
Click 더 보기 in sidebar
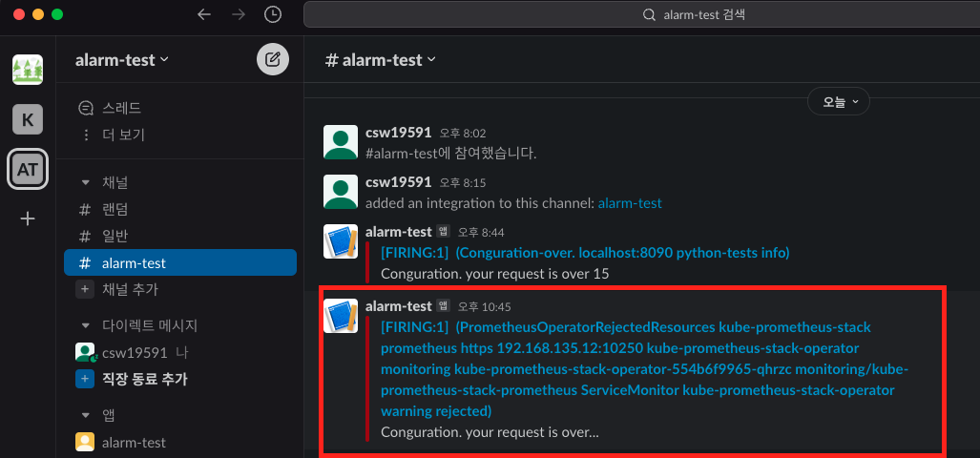pos(123,135)
